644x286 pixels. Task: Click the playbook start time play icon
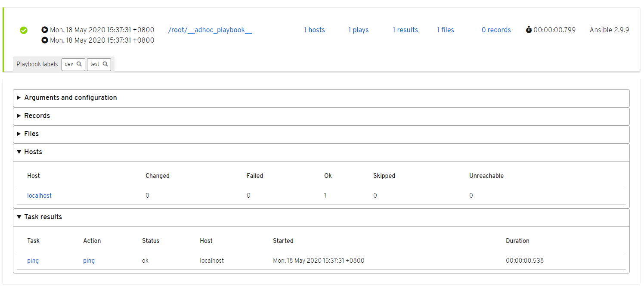coord(45,30)
